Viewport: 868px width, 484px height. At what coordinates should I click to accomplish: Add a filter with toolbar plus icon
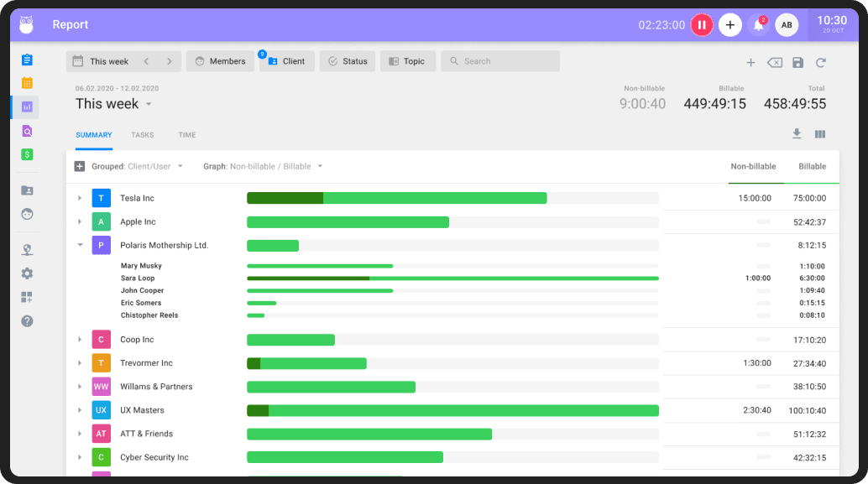(x=750, y=63)
